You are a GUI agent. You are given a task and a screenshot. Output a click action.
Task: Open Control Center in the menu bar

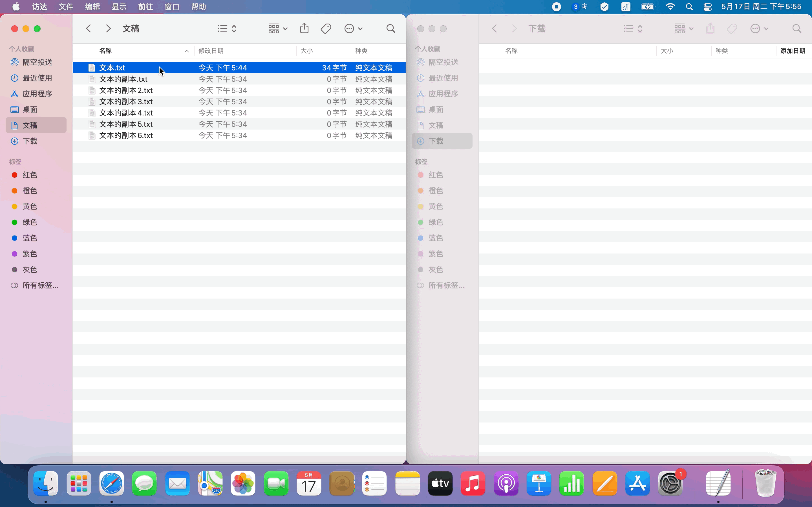707,7
